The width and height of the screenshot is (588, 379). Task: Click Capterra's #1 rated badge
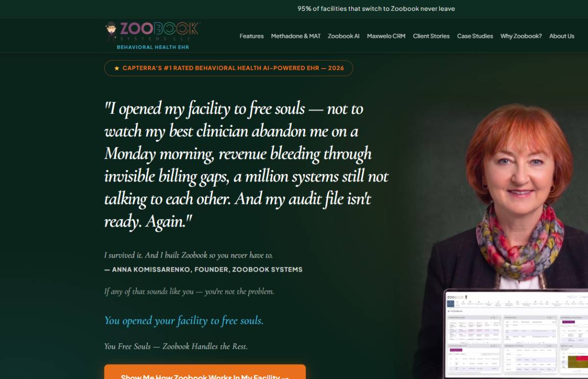(228, 68)
